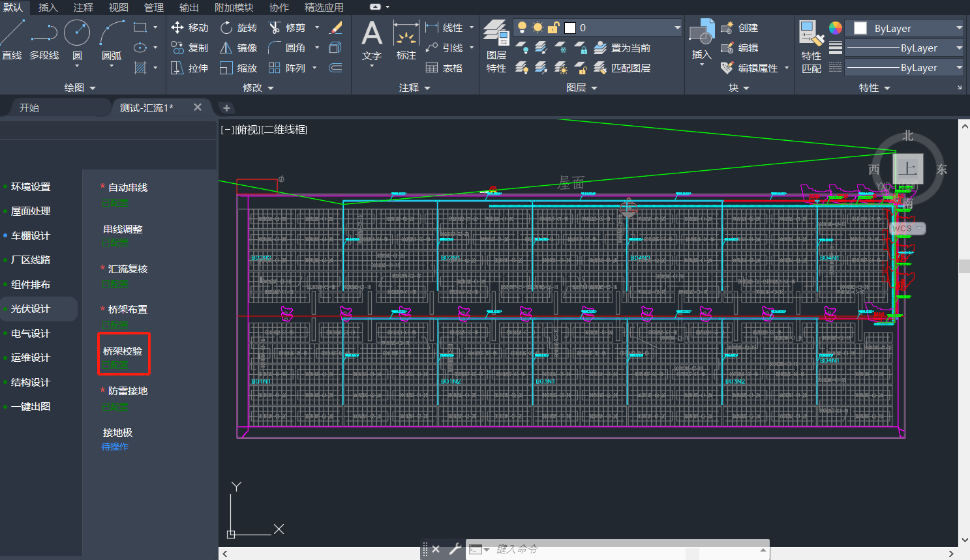Open the Start (开始) document tab
970x560 pixels.
[x=29, y=108]
